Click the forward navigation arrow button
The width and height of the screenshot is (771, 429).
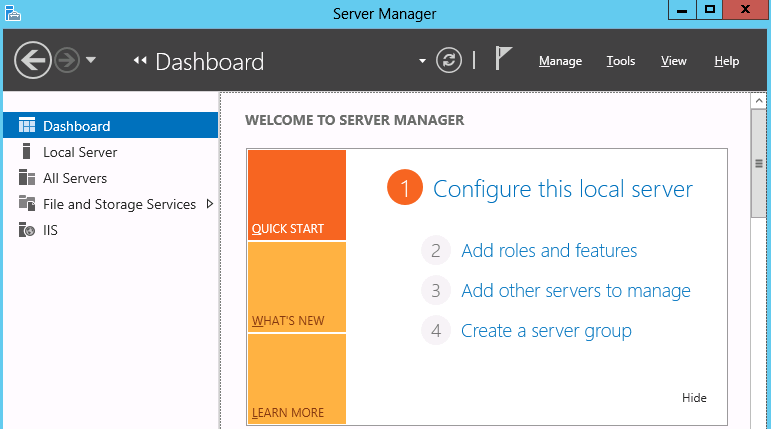point(67,61)
